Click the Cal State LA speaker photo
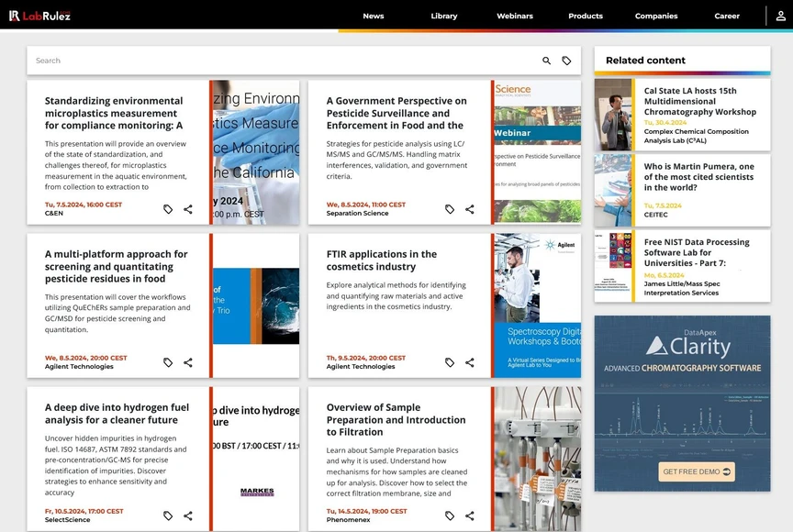The width and height of the screenshot is (793, 532). [613, 115]
